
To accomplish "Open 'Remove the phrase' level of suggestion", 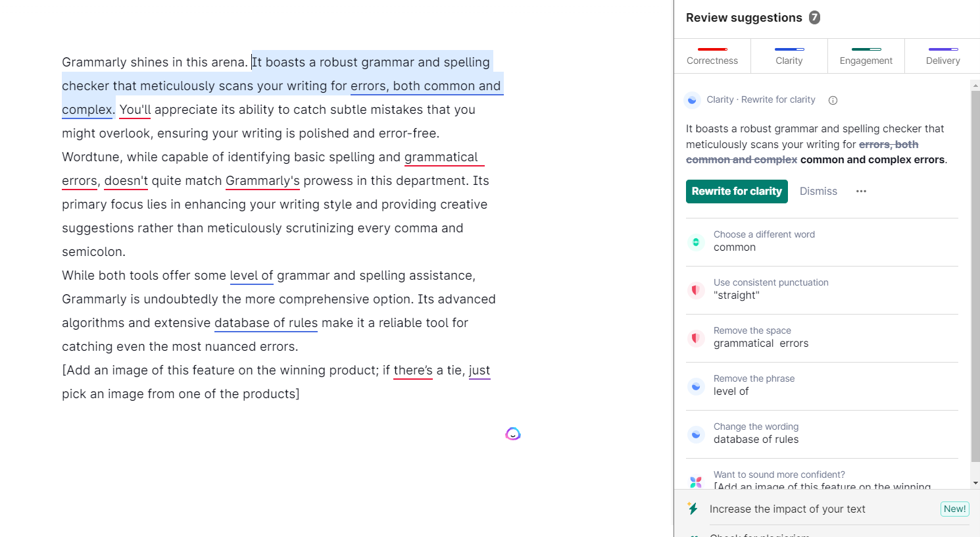I will click(x=822, y=386).
